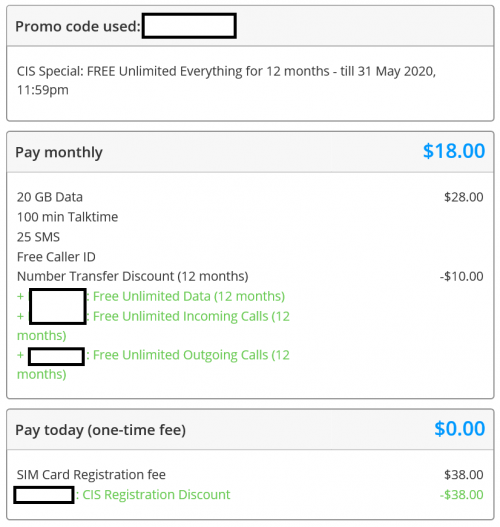Viewport: 500px width, 527px height.
Task: Select the 'Free Caller ID' line
Action: coord(56,257)
